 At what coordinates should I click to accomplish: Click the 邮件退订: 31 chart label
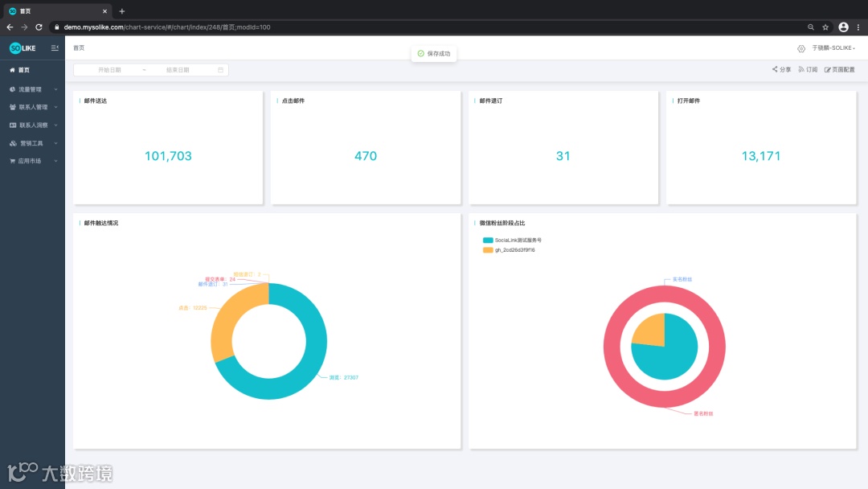click(x=212, y=284)
